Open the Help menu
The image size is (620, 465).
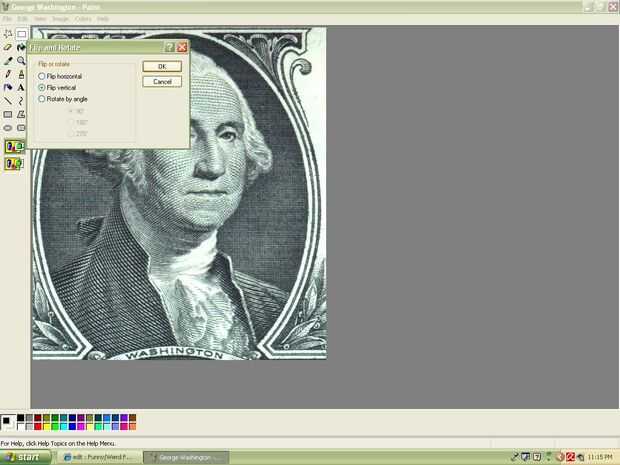pyautogui.click(x=103, y=19)
